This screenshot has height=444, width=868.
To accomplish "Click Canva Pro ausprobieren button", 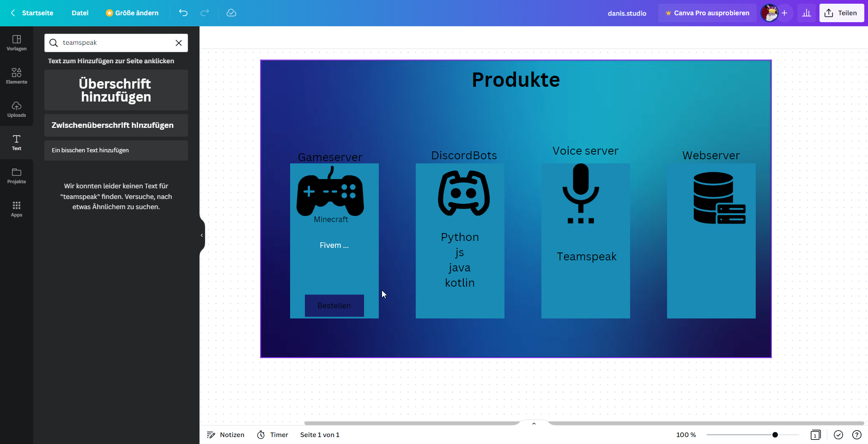I will [x=707, y=13].
